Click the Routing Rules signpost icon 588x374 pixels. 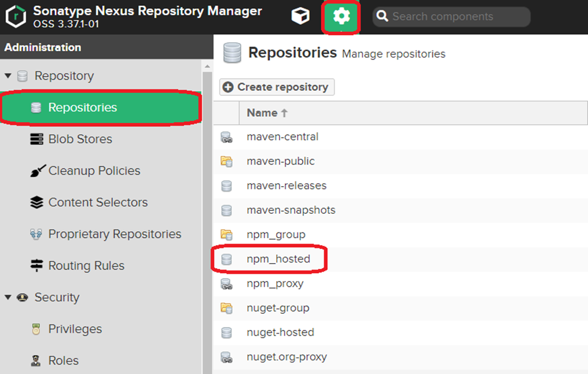coord(36,265)
